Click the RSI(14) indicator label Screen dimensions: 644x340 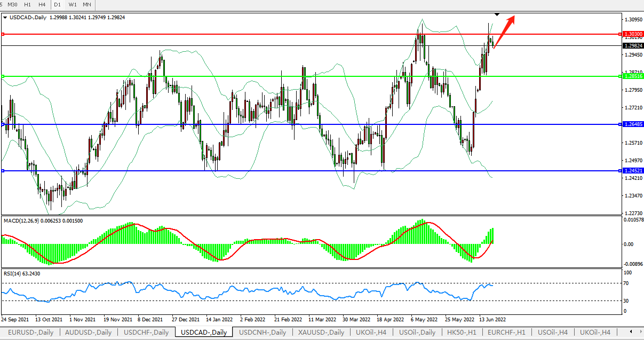point(13,273)
